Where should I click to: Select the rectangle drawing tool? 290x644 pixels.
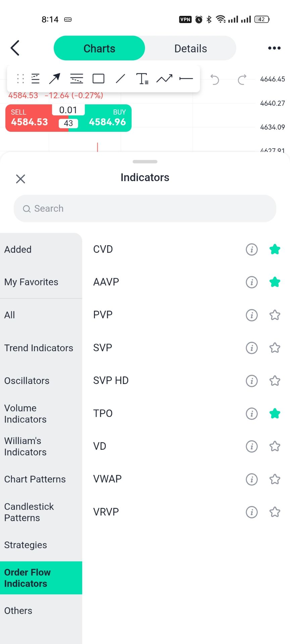pyautogui.click(x=98, y=79)
